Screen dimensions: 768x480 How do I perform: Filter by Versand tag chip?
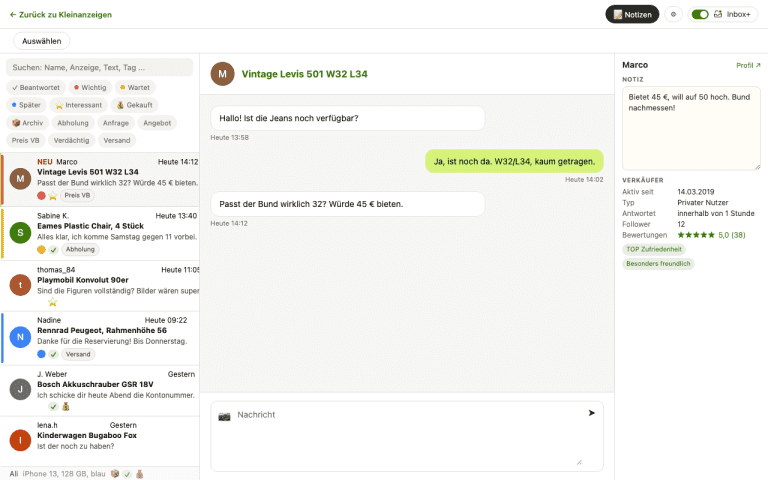coord(117,140)
